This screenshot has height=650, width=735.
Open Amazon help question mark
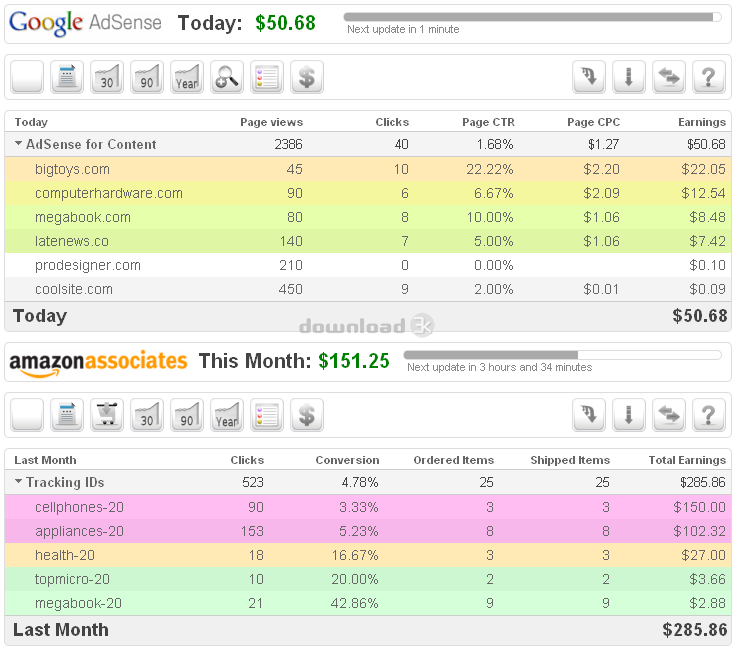click(x=709, y=415)
